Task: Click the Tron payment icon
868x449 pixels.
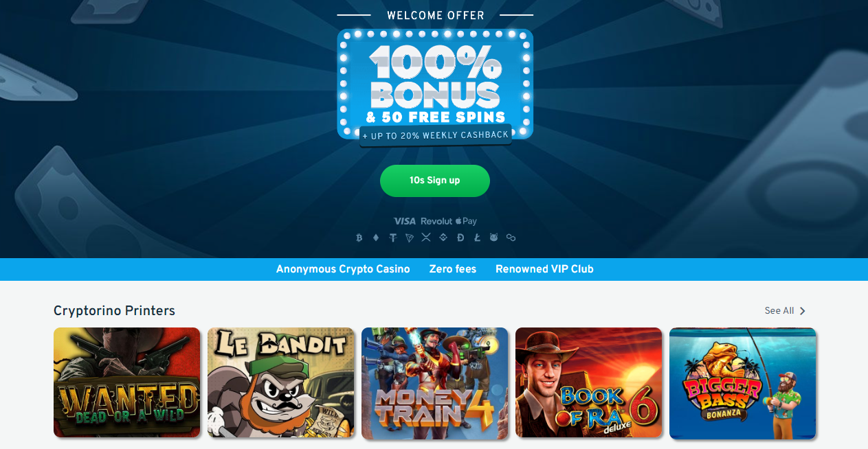Action: [x=410, y=238]
